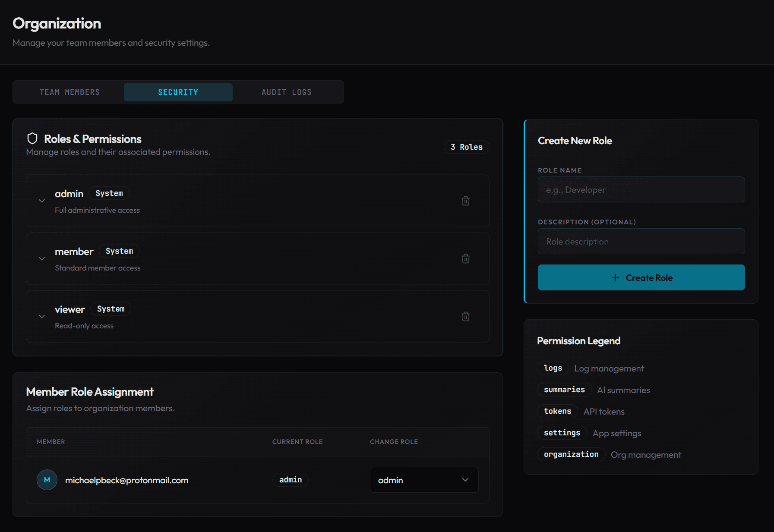
Task: Click the tokens permission tag
Action: pyautogui.click(x=557, y=411)
